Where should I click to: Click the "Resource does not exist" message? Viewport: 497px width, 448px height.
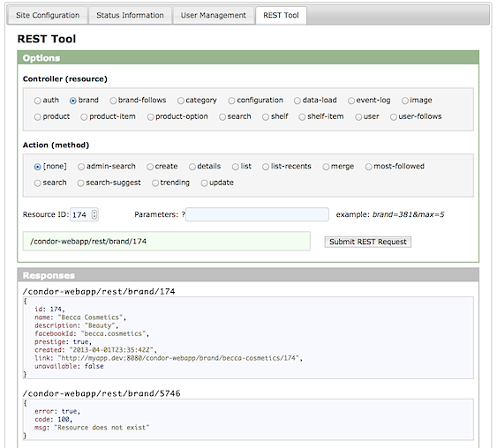102,428
